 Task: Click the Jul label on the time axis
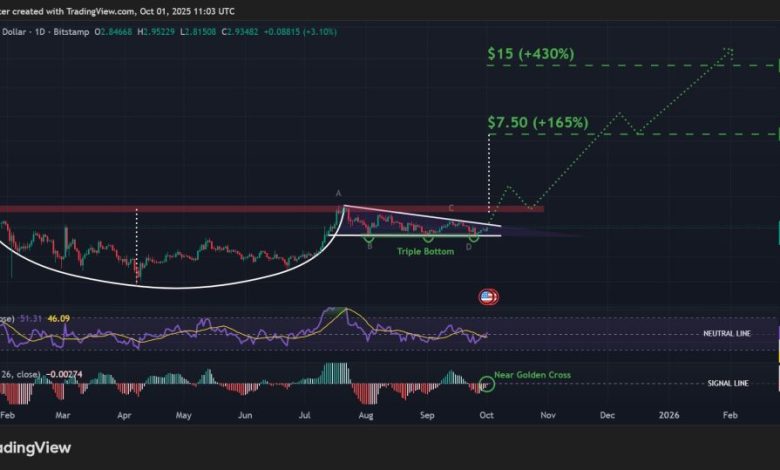tap(304, 412)
